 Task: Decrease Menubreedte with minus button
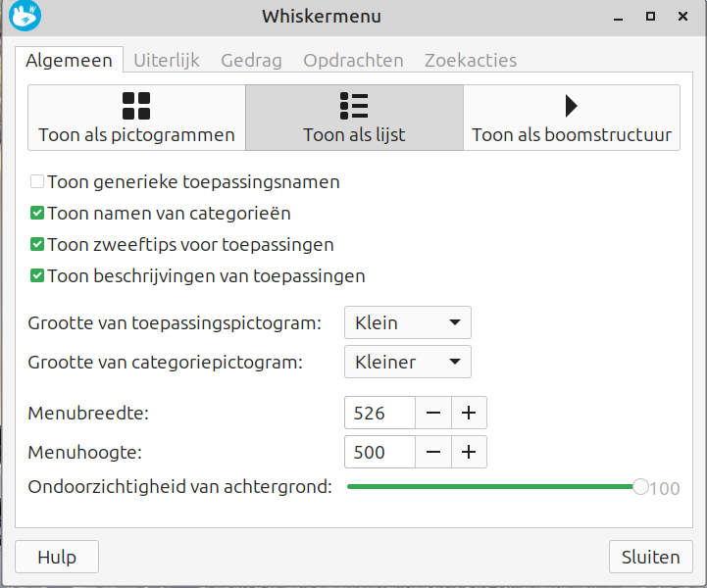point(432,413)
